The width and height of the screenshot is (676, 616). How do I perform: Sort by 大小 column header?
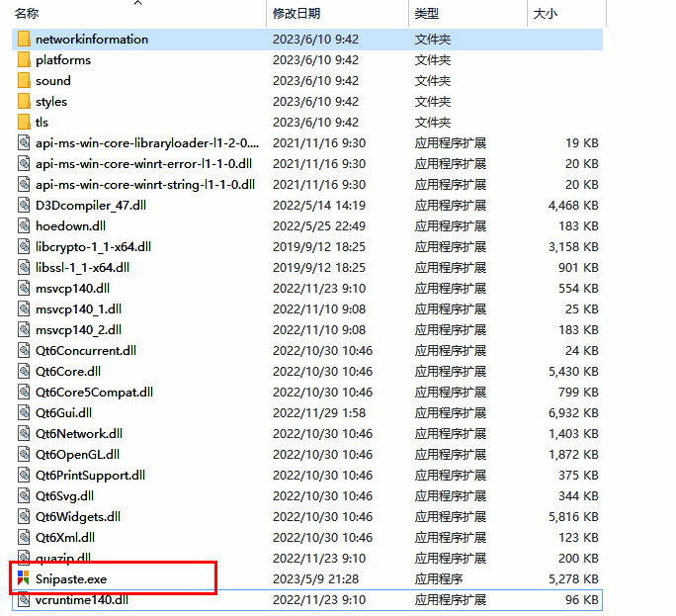coord(546,14)
